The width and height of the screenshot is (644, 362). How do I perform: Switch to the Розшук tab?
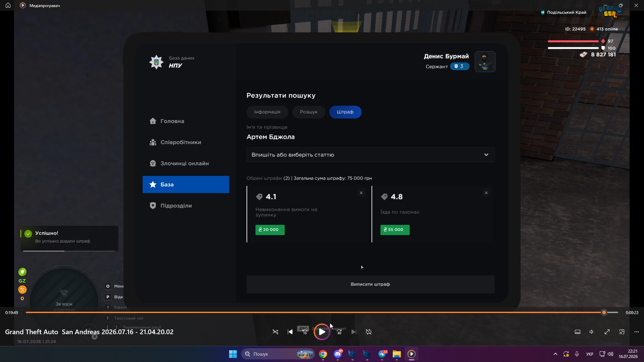point(308,112)
